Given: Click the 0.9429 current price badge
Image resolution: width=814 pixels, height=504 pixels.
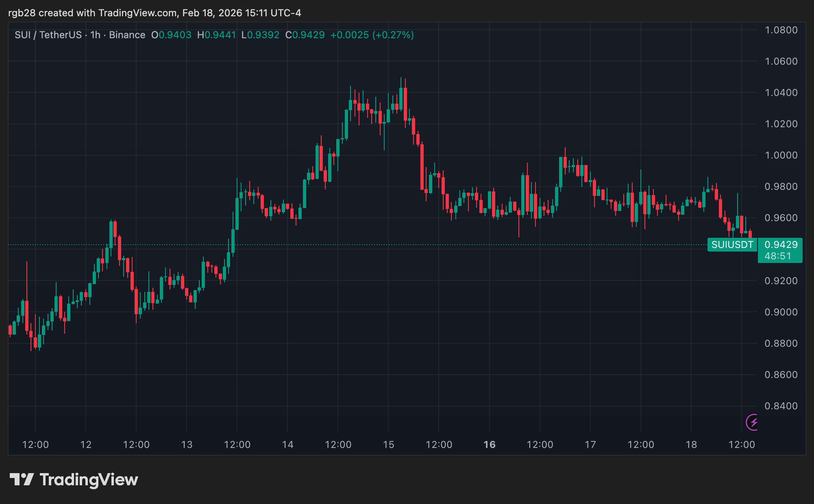Looking at the screenshot, I should click(781, 245).
